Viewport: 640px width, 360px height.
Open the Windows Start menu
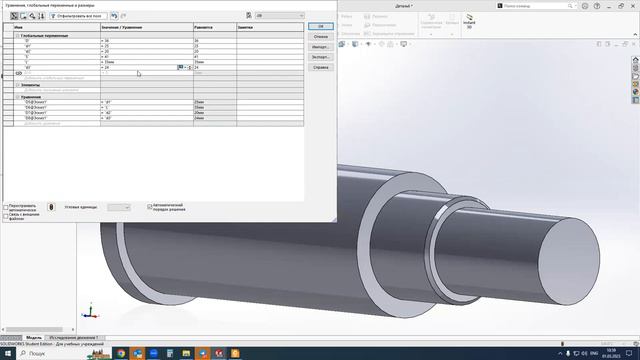point(8,353)
